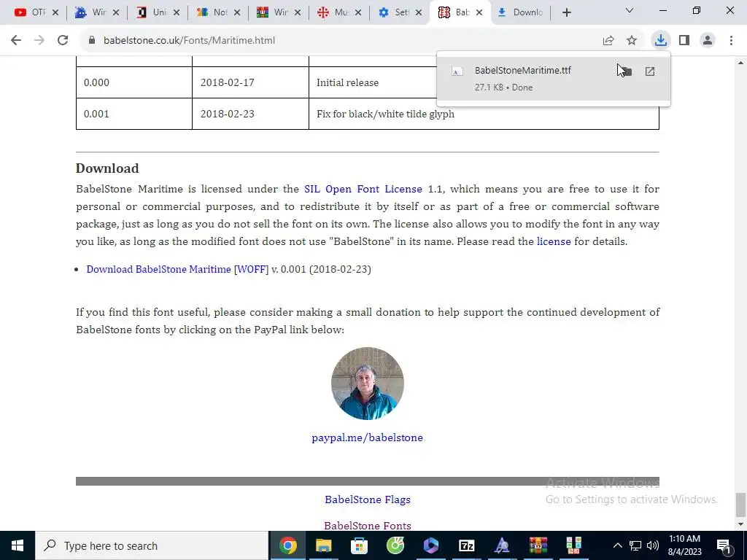This screenshot has width=747, height=560.
Task: Open the volume tray icon
Action: 653,545
